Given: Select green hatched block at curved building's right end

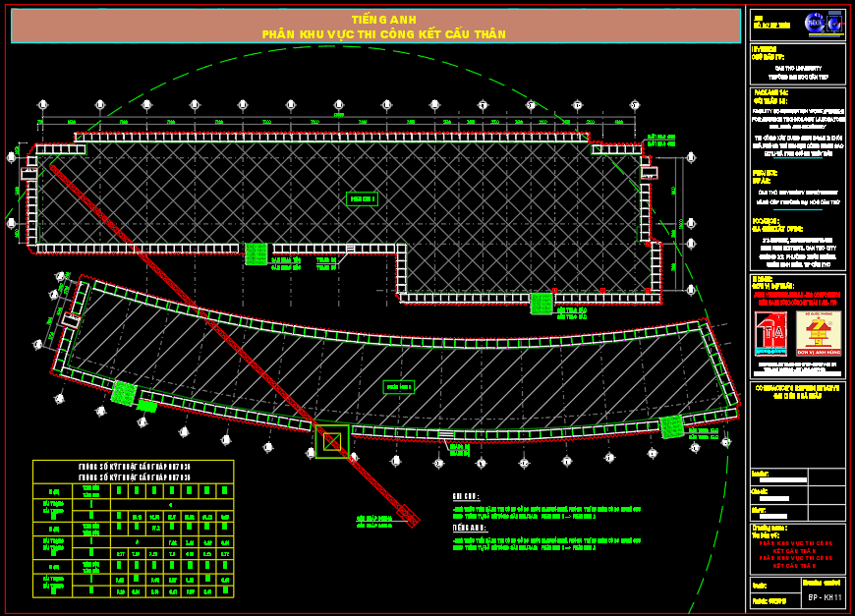Looking at the screenshot, I should coord(671,426).
